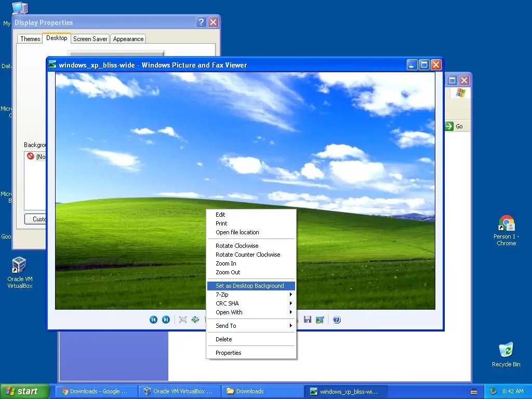Open Screen Saver tab in Display Properties
532x399 pixels.
pos(90,38)
